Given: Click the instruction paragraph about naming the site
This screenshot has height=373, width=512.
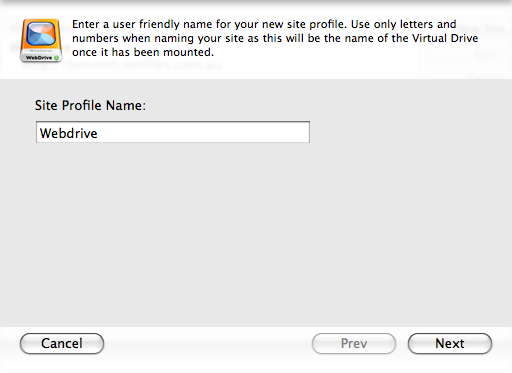Looking at the screenshot, I should [x=275, y=38].
